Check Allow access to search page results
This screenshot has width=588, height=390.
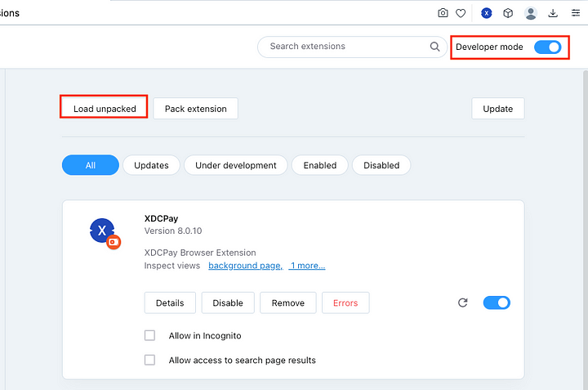click(x=149, y=360)
